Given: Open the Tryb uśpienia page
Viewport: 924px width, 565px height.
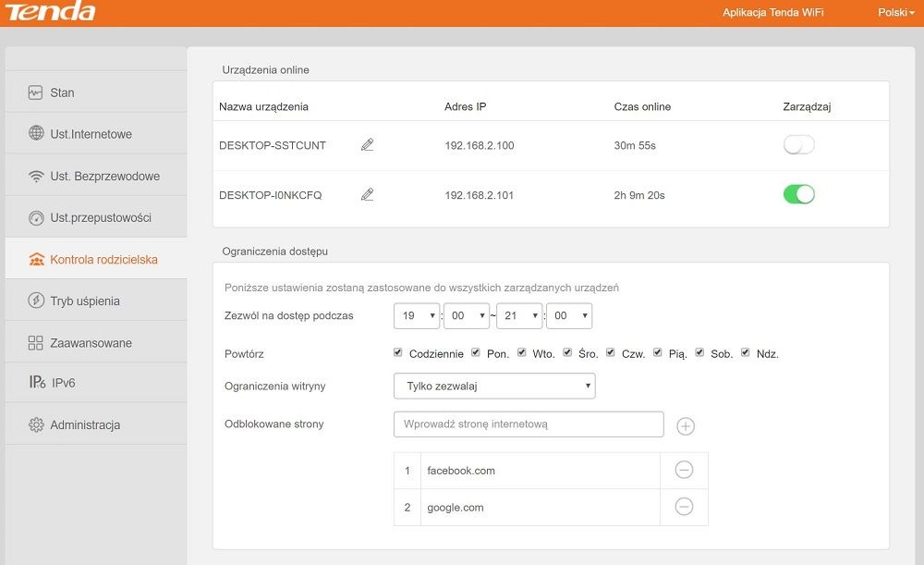Looking at the screenshot, I should click(96, 301).
